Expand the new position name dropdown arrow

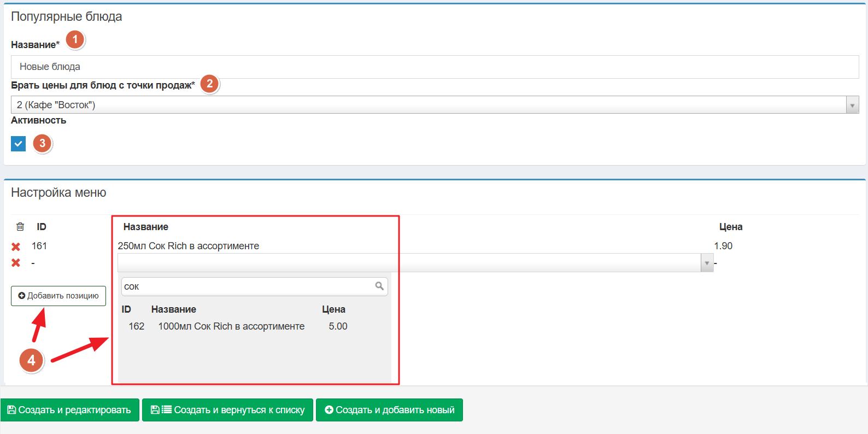[x=707, y=263]
